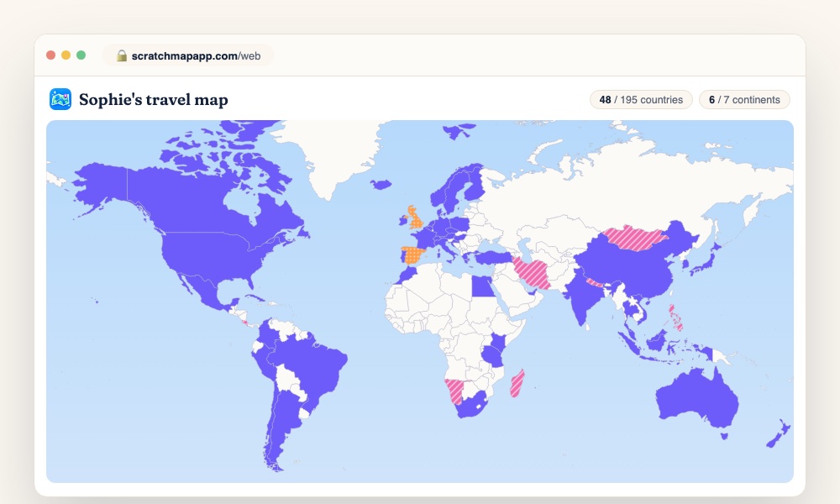
Task: Select Egypt on the map
Action: click(483, 286)
